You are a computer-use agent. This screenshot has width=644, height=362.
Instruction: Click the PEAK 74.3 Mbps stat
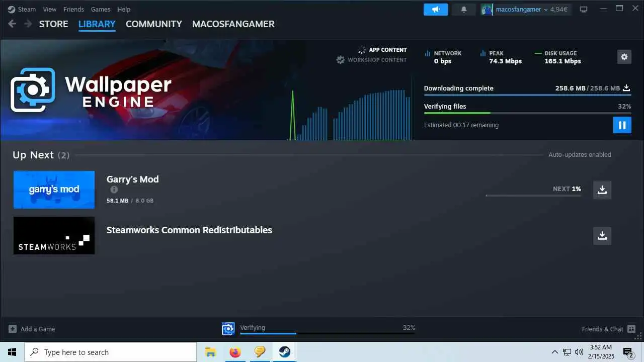tap(501, 57)
